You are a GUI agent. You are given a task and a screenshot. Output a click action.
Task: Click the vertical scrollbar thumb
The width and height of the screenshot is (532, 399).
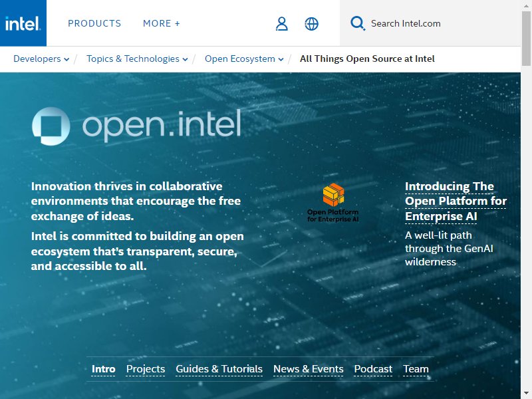tap(526, 38)
